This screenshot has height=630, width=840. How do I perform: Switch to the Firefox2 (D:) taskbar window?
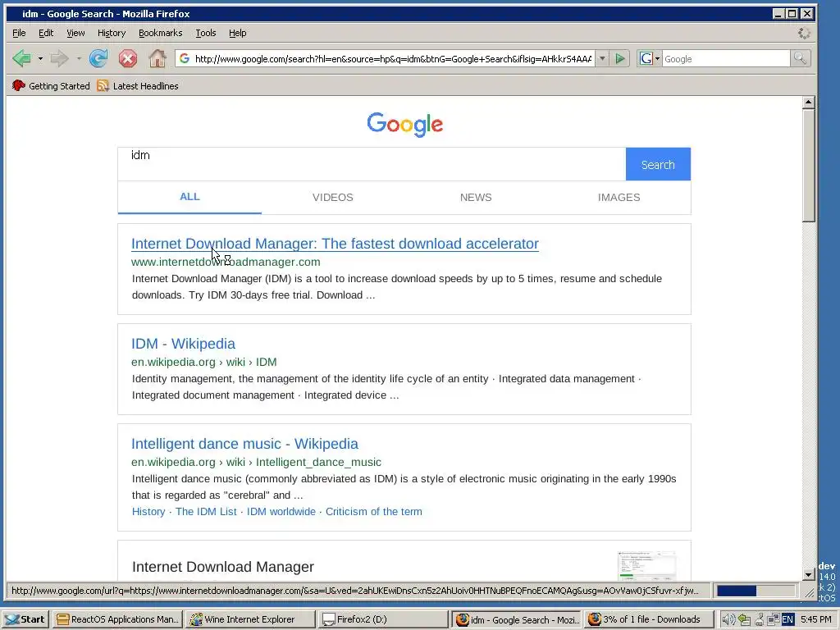click(x=384, y=620)
